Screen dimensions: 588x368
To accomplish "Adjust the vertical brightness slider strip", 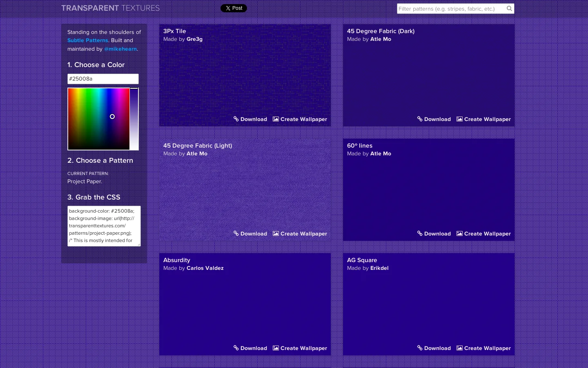I will point(134,119).
